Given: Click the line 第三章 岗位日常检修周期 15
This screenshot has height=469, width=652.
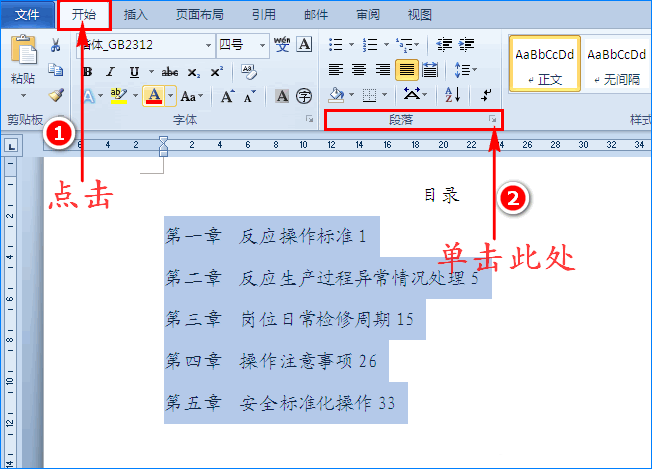Looking at the screenshot, I should [290, 319].
